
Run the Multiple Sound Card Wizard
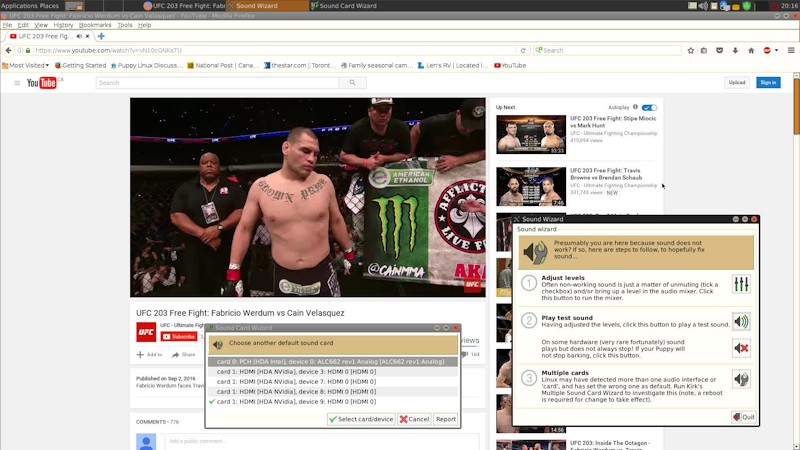tap(741, 379)
